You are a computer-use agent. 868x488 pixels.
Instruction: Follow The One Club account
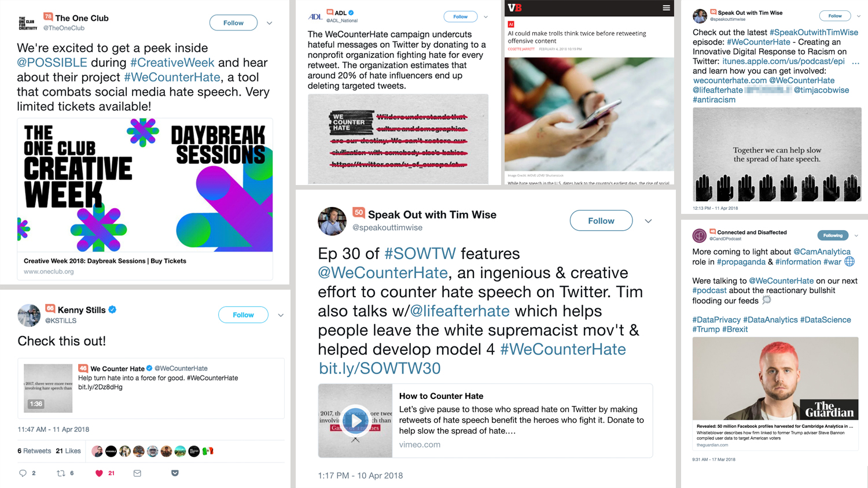[233, 23]
